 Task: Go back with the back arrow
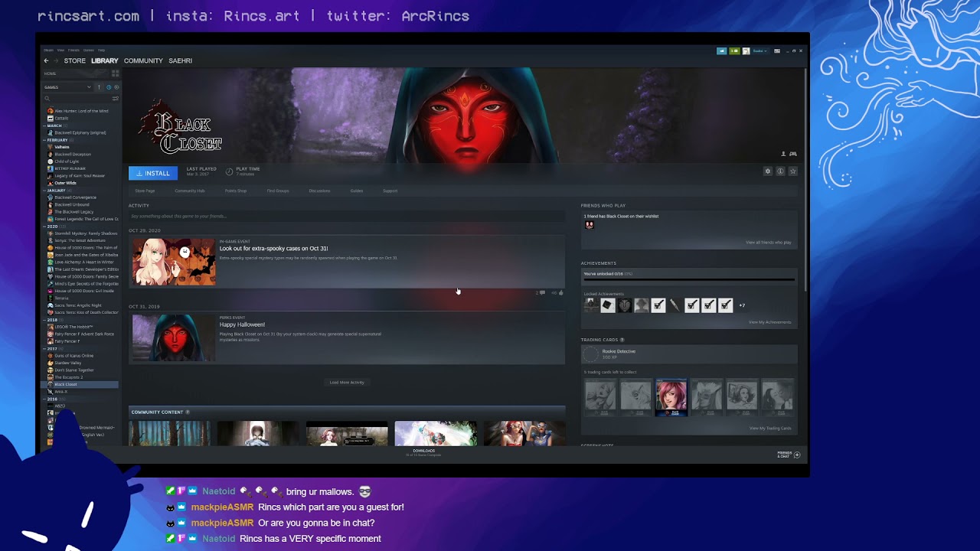[46, 60]
